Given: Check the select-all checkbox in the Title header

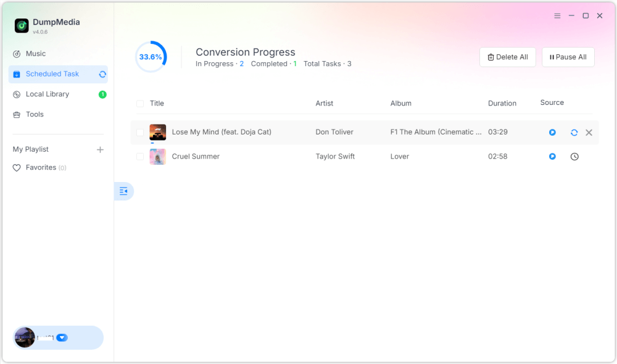Looking at the screenshot, I should 140,103.
